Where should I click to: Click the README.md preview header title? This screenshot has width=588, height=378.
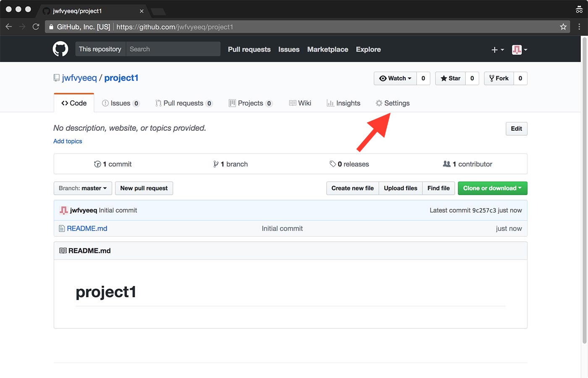89,251
